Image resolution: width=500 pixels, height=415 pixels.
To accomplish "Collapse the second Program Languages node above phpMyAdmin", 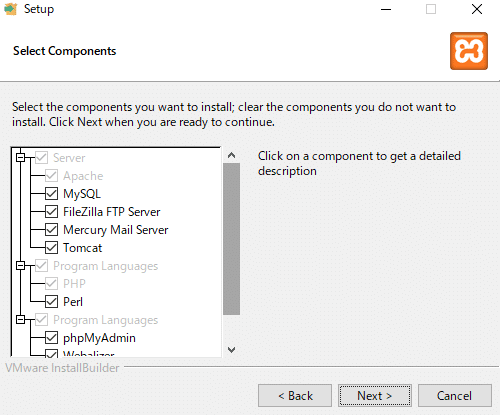I will 21,320.
